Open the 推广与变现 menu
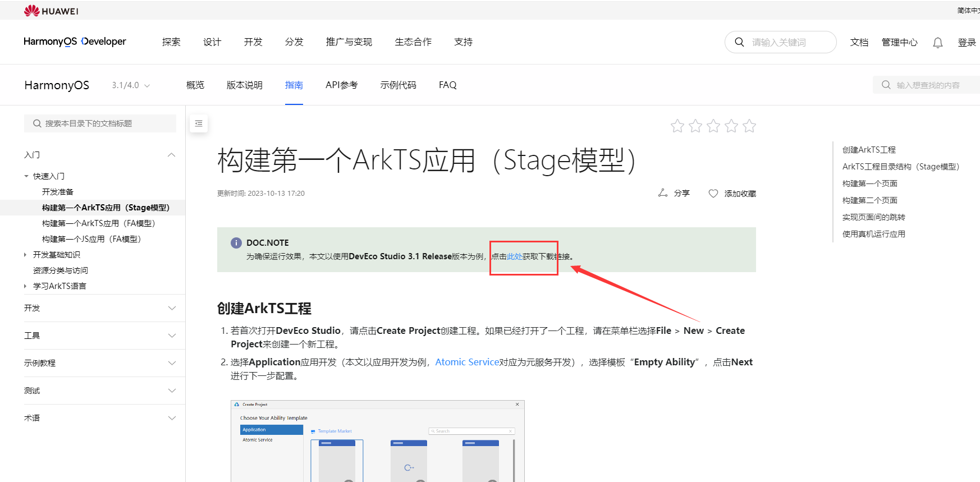This screenshot has height=482, width=980. coord(349,42)
